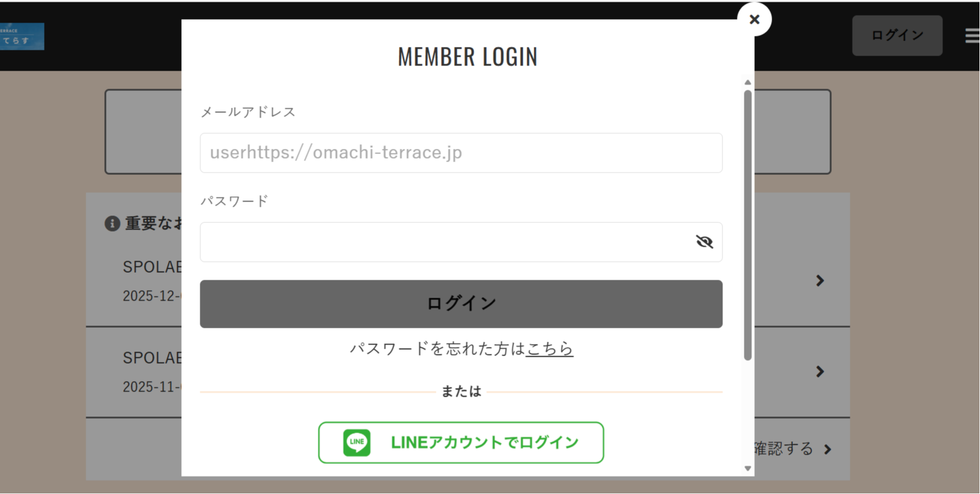Open the 2025-11 notice row chevron
This screenshot has height=494, width=980.
pyautogui.click(x=820, y=372)
